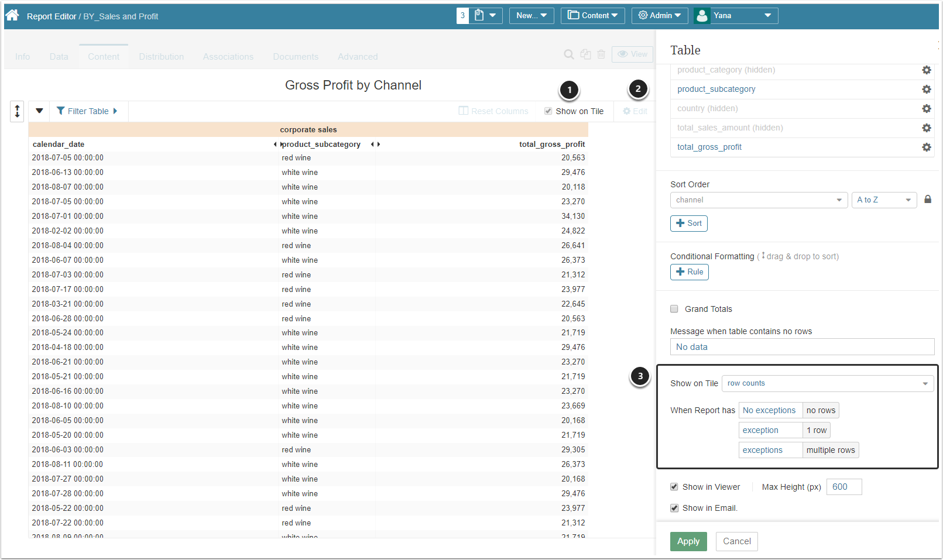Click the sort order lock icon

click(927, 200)
